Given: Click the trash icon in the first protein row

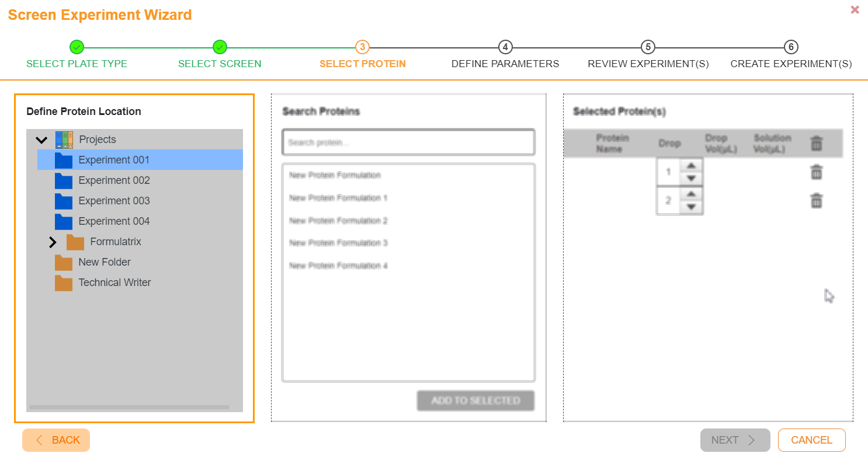Looking at the screenshot, I should [x=816, y=172].
